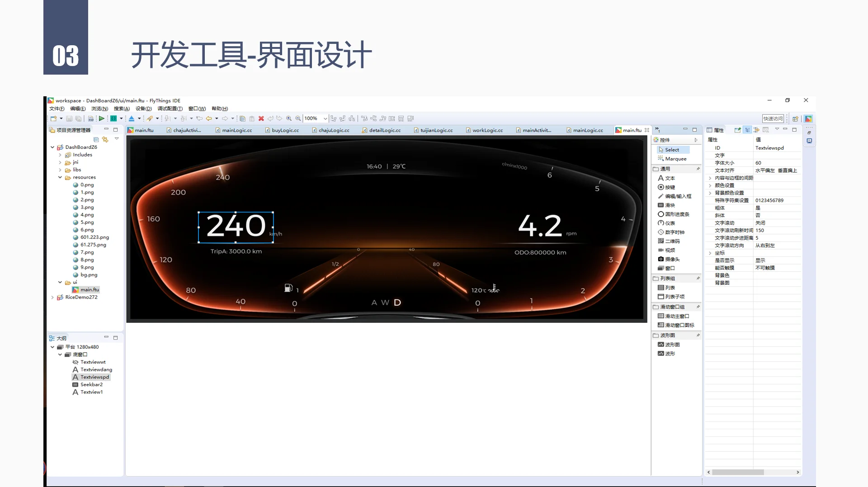The width and height of the screenshot is (868, 487).
Task: Click the New file toolbar icon
Action: [x=53, y=118]
